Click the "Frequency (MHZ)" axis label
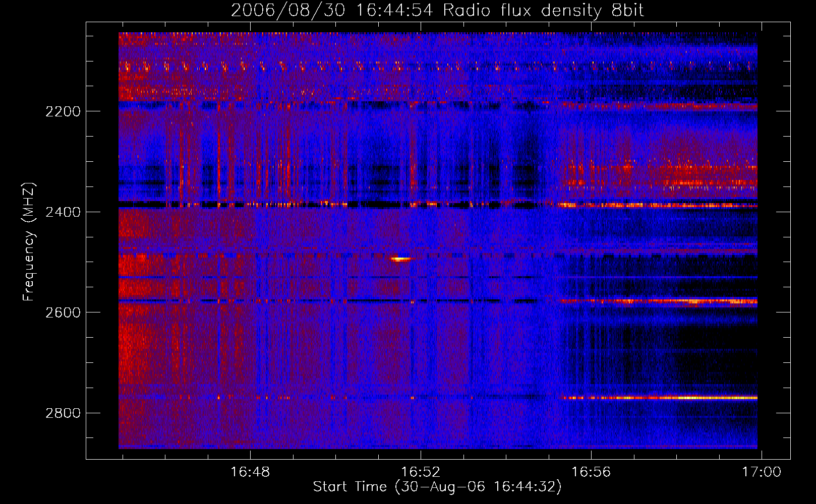The height and width of the screenshot is (504, 816). coord(29,242)
